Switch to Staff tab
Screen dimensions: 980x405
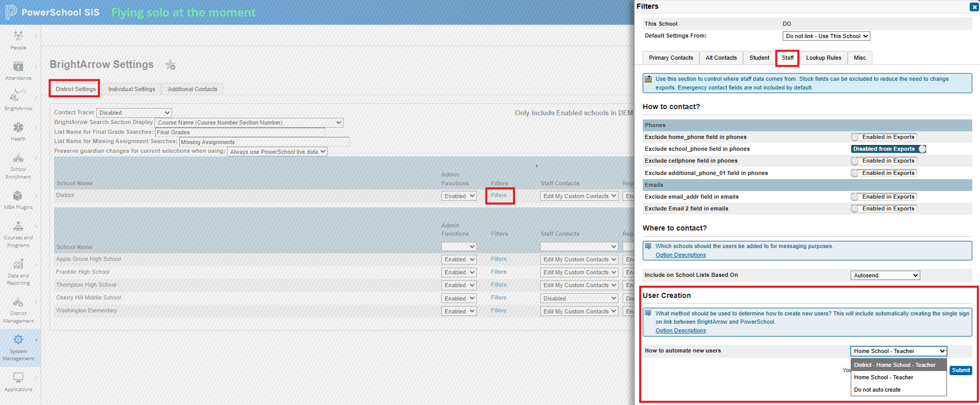coord(787,58)
